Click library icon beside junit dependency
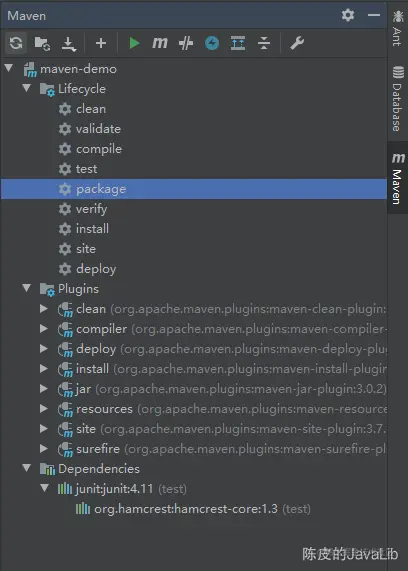 tap(65, 489)
